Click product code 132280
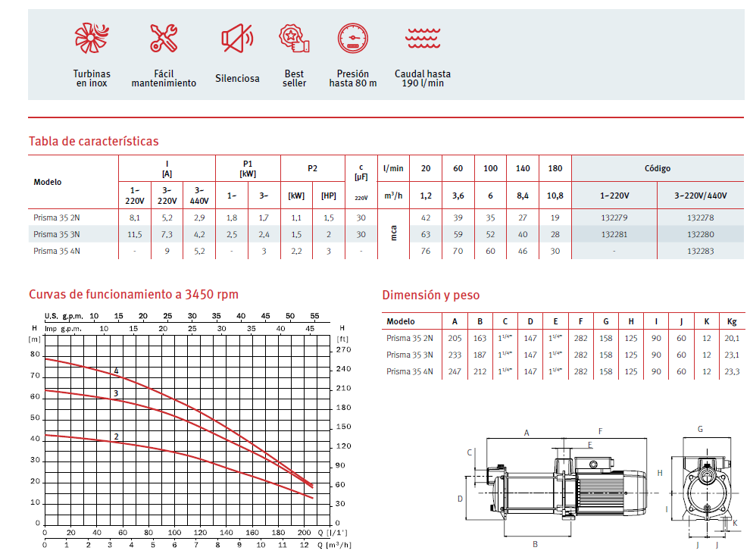The width and height of the screenshot is (750, 560). [x=700, y=234]
